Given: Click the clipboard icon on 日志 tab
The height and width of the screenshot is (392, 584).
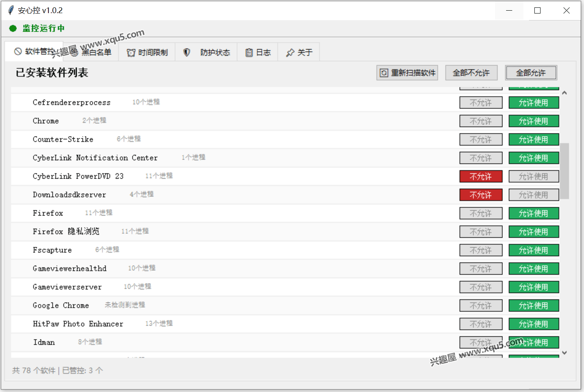Looking at the screenshot, I should coord(249,52).
